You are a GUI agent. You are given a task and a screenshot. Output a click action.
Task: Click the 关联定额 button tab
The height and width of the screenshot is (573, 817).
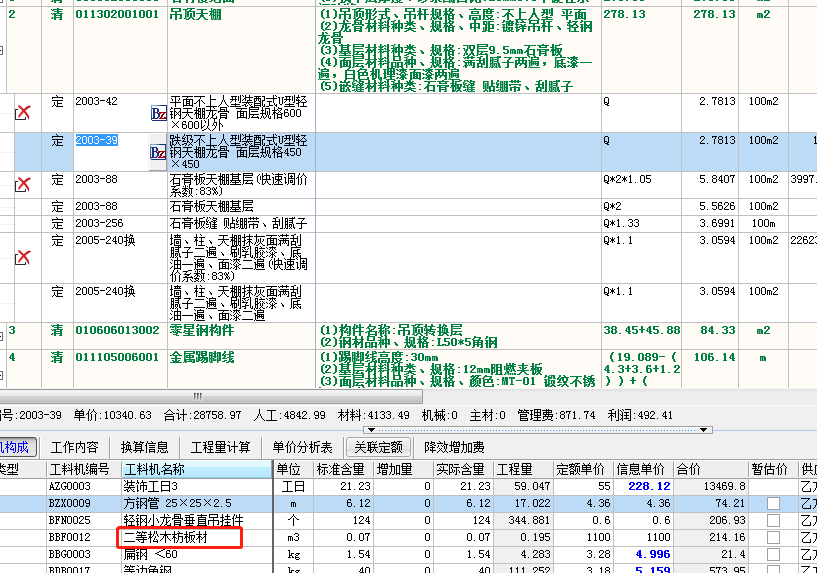pos(378,447)
